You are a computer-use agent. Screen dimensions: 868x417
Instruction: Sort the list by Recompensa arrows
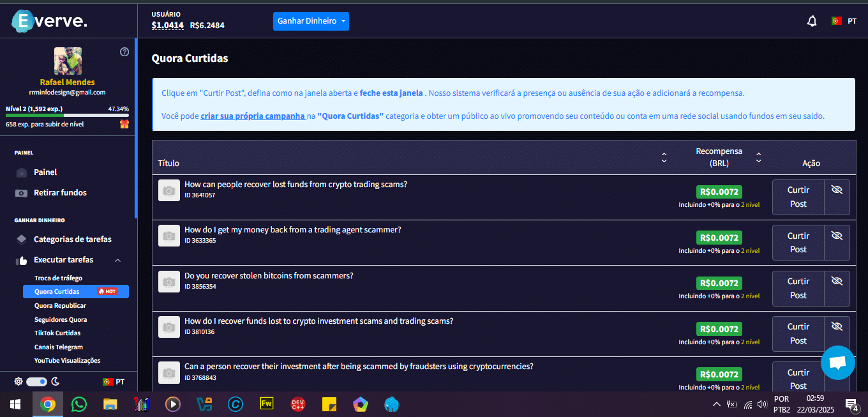click(x=758, y=157)
